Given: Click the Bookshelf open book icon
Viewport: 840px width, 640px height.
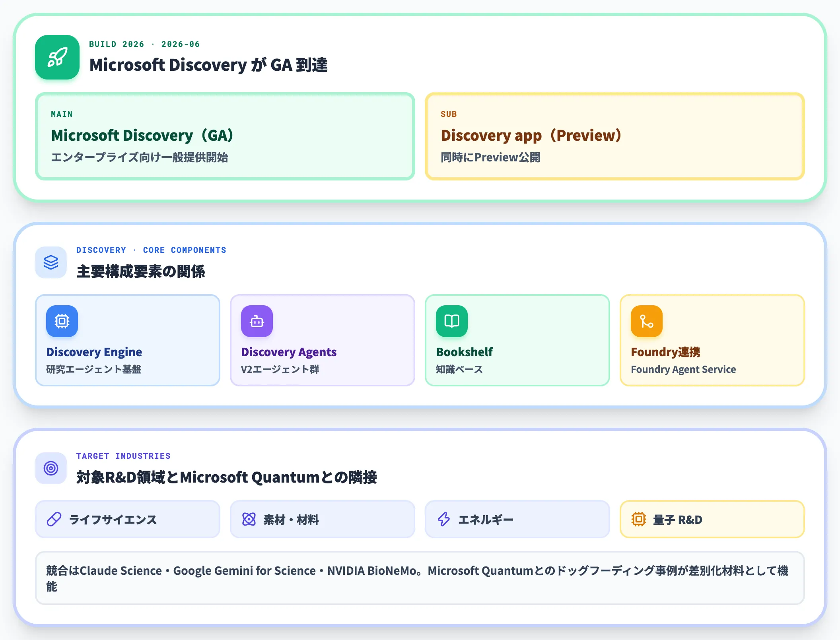Looking at the screenshot, I should (x=452, y=321).
